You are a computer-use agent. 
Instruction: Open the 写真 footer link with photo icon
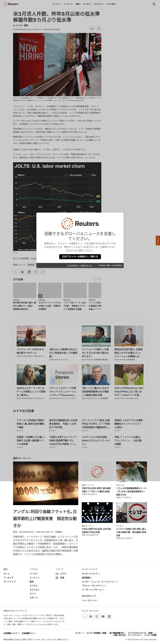tap(60, 578)
